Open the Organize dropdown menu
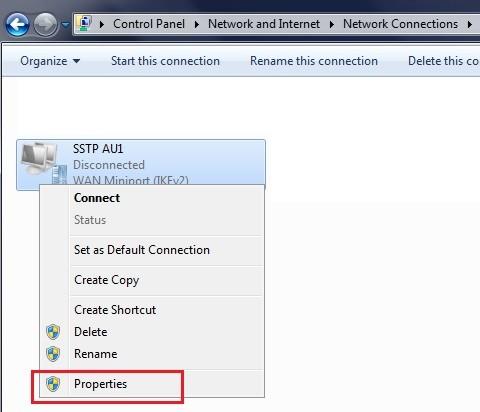The image size is (480, 412). tap(50, 61)
